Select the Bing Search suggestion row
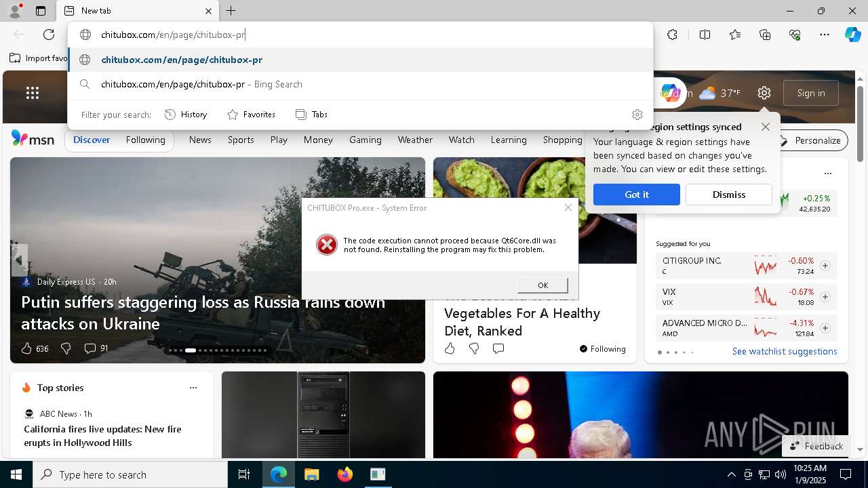The width and height of the screenshot is (868, 488). [x=361, y=84]
